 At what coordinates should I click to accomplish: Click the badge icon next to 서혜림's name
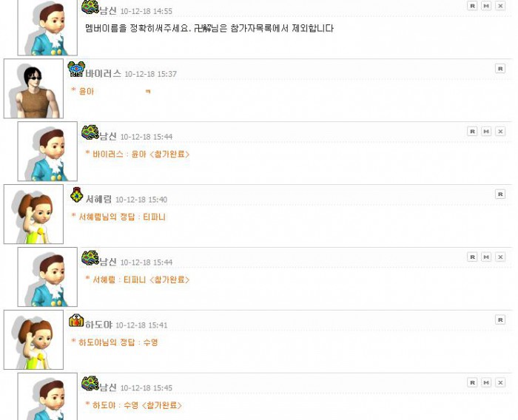[x=76, y=195]
